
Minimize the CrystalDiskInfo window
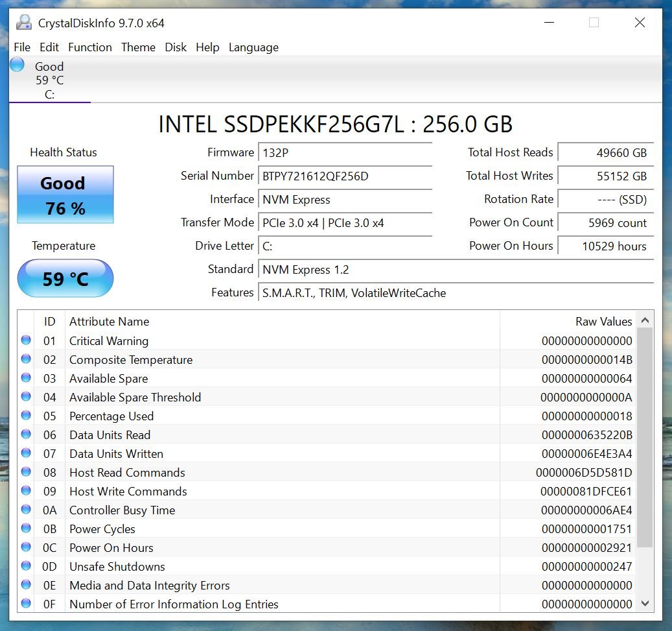(x=549, y=22)
